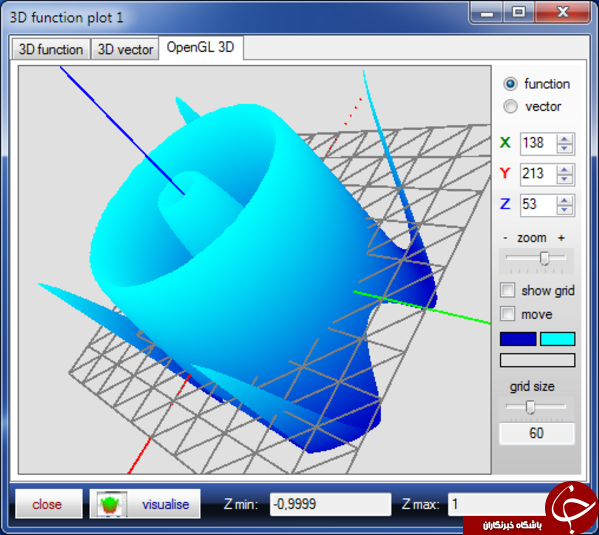Image resolution: width=599 pixels, height=535 pixels.
Task: Click the visualise button
Action: pyautogui.click(x=145, y=504)
